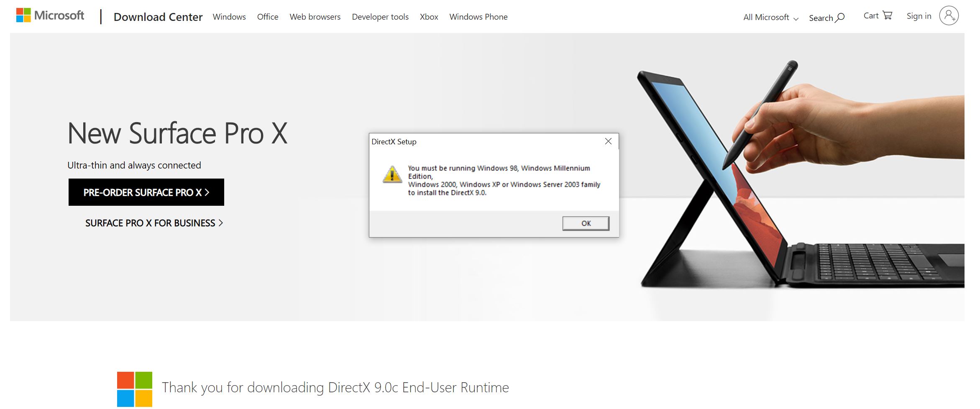Open the Windows menu item
This screenshot has width=980, height=409.
(x=229, y=17)
